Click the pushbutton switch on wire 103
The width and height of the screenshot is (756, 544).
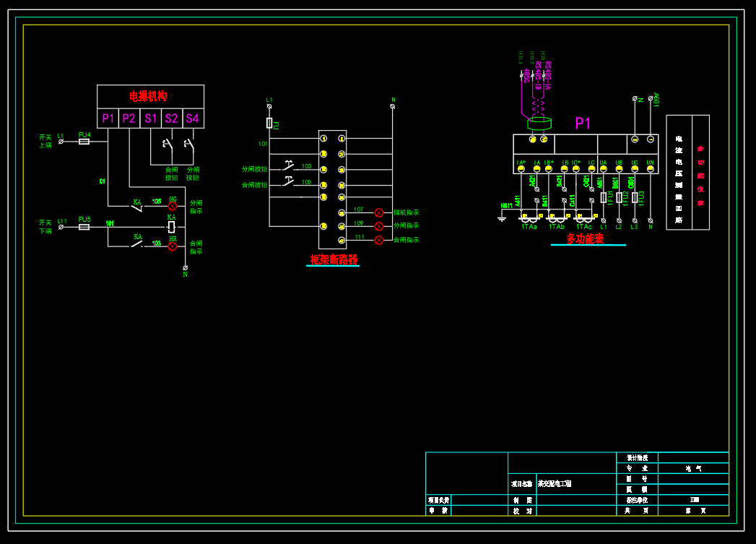[x=288, y=166]
